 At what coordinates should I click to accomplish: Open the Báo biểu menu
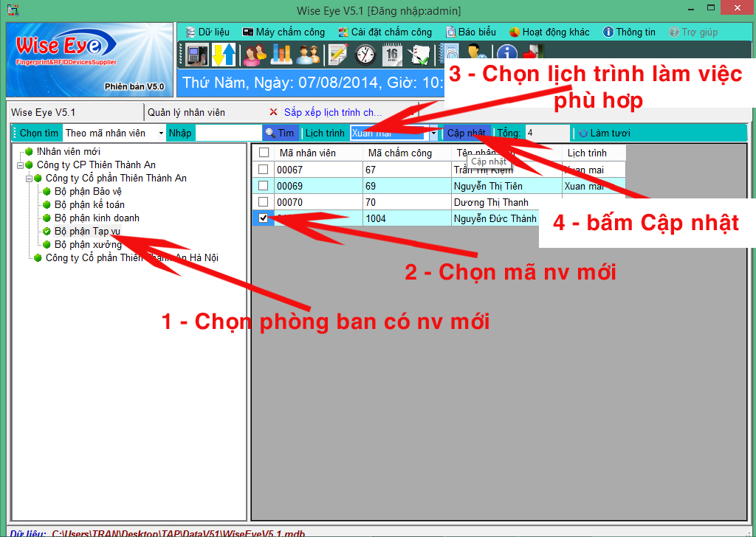coord(471,32)
